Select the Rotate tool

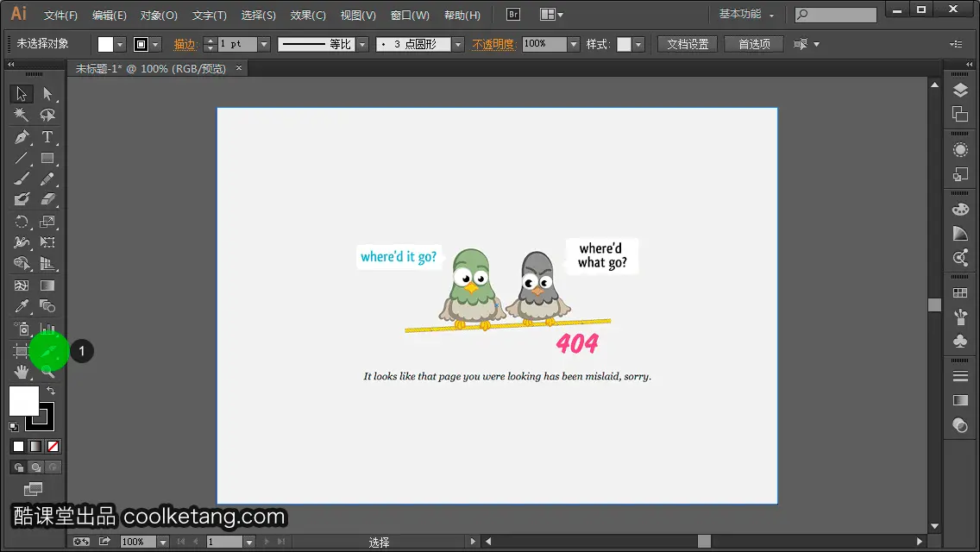click(22, 222)
